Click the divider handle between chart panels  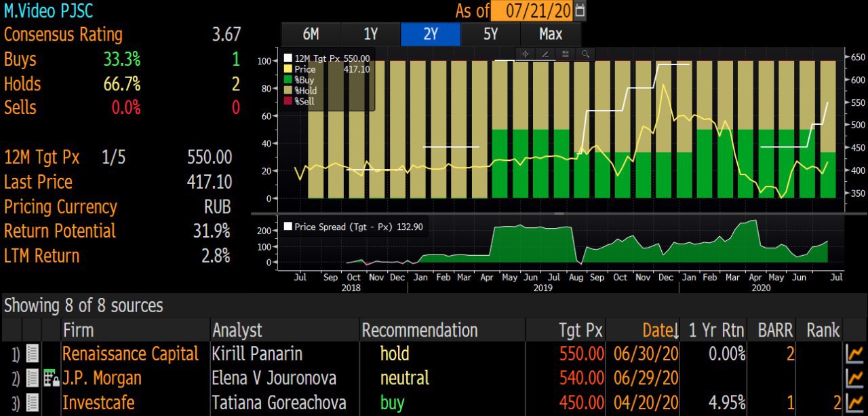coord(559,214)
